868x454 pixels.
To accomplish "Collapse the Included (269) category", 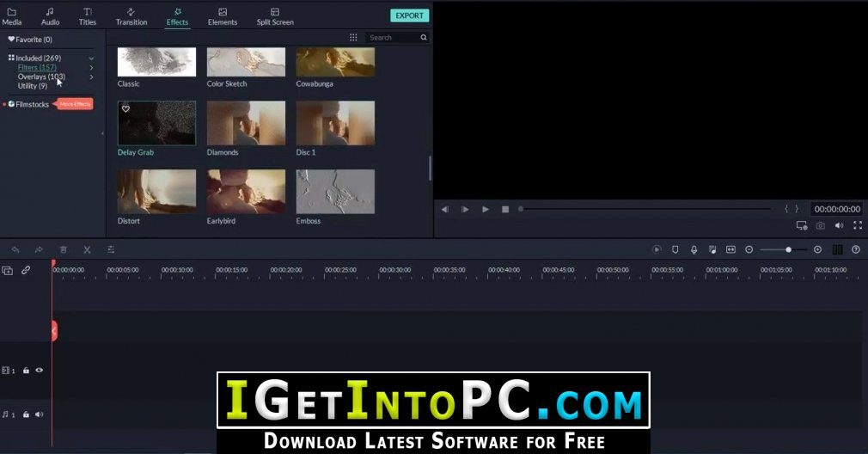I will 91,58.
